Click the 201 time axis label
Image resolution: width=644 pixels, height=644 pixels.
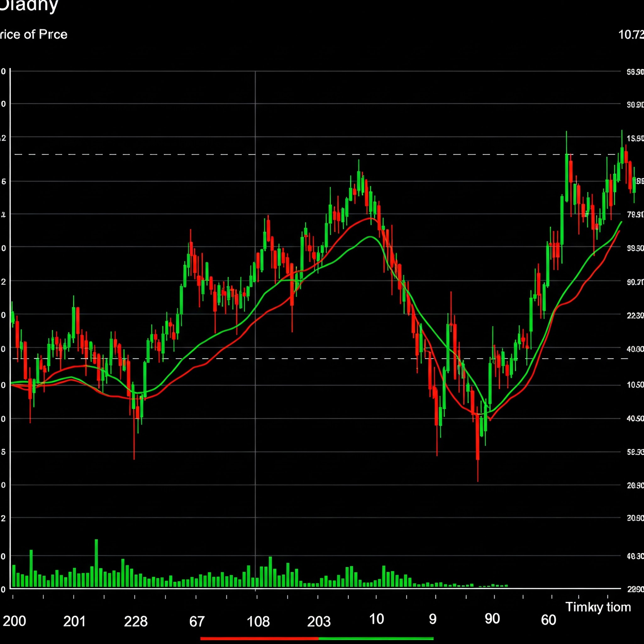[x=74, y=621]
